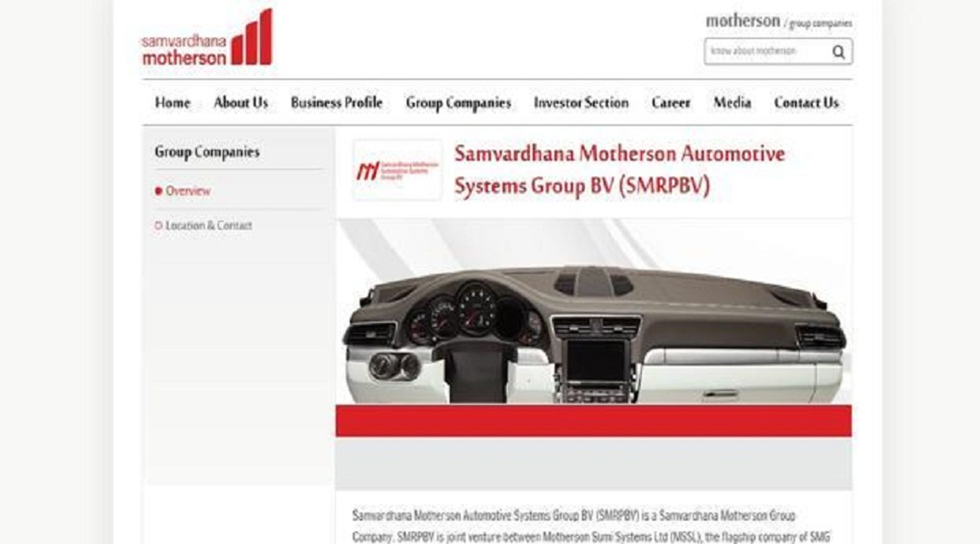980x544 pixels.
Task: Open Location & Contact from the sidebar
Action: tap(210, 225)
